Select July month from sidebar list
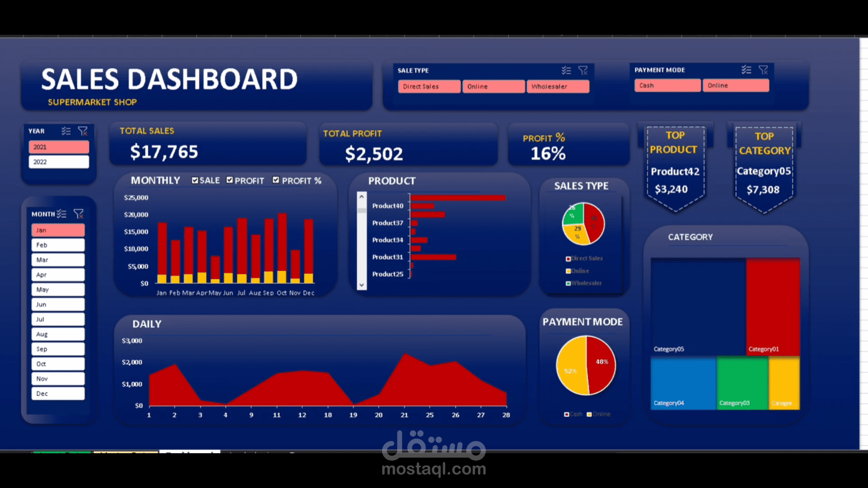 click(58, 319)
